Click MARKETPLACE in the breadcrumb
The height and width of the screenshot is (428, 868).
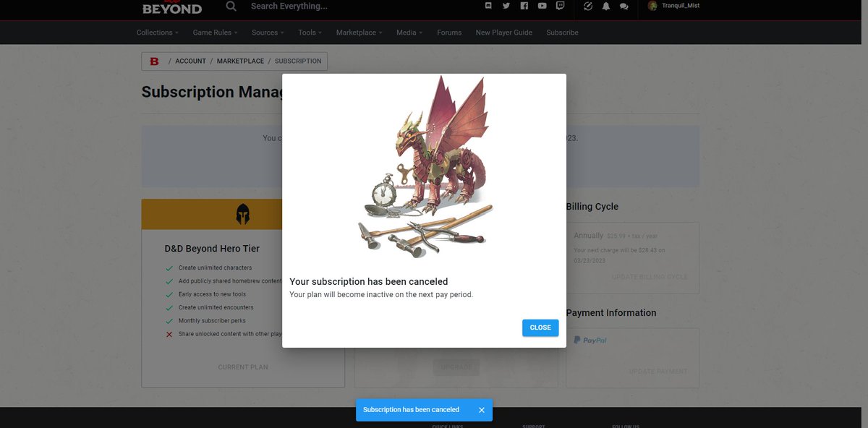(x=240, y=61)
